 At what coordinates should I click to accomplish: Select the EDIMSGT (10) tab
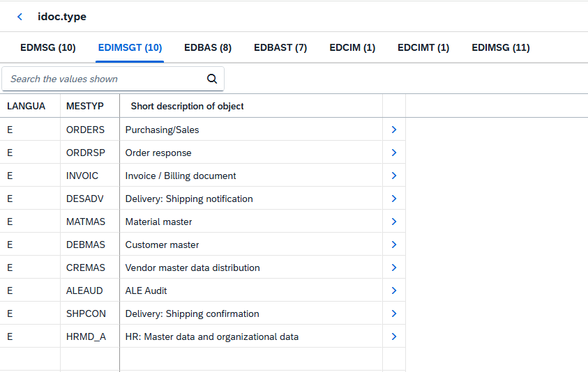tap(130, 47)
